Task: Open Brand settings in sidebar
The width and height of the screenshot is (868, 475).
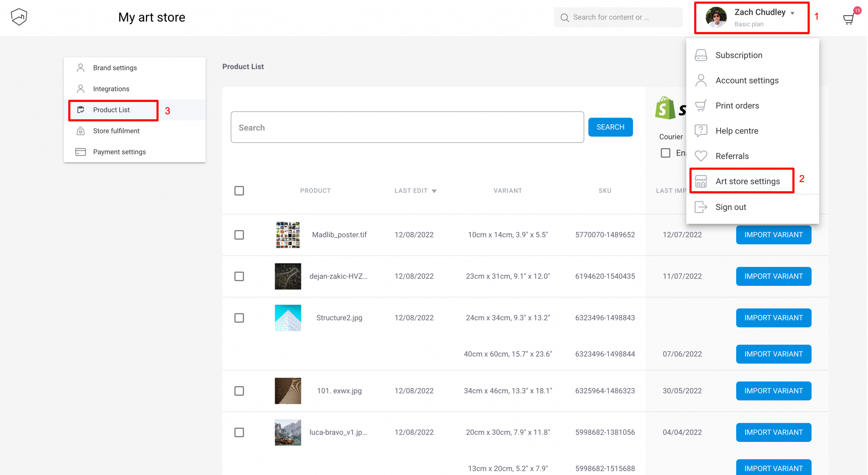Action: (x=115, y=68)
